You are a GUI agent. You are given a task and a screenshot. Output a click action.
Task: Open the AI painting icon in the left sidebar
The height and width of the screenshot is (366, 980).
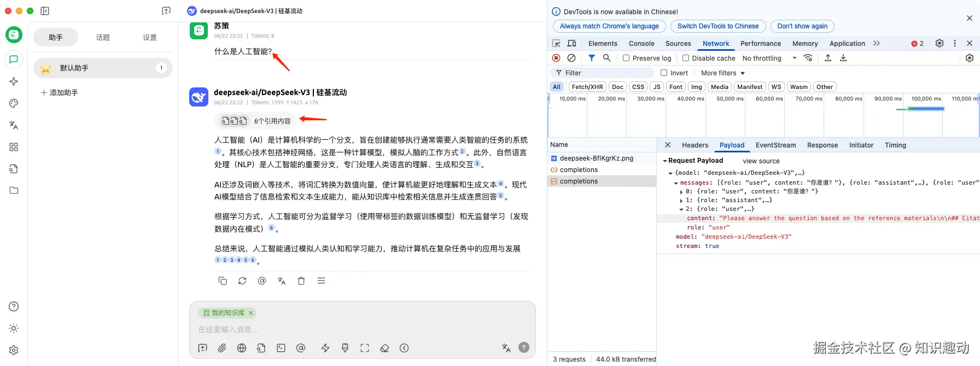pyautogui.click(x=14, y=103)
